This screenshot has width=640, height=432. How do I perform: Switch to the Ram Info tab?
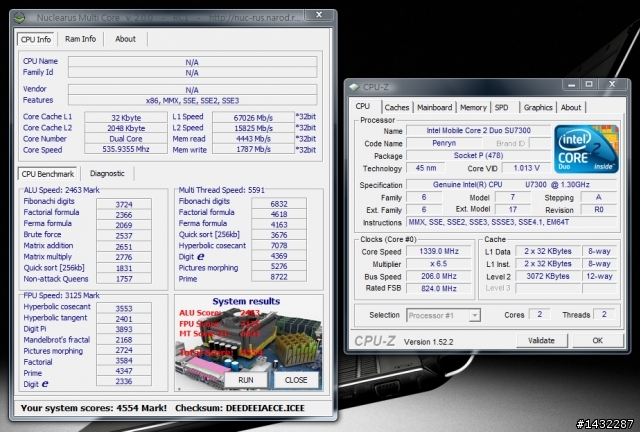[80, 39]
